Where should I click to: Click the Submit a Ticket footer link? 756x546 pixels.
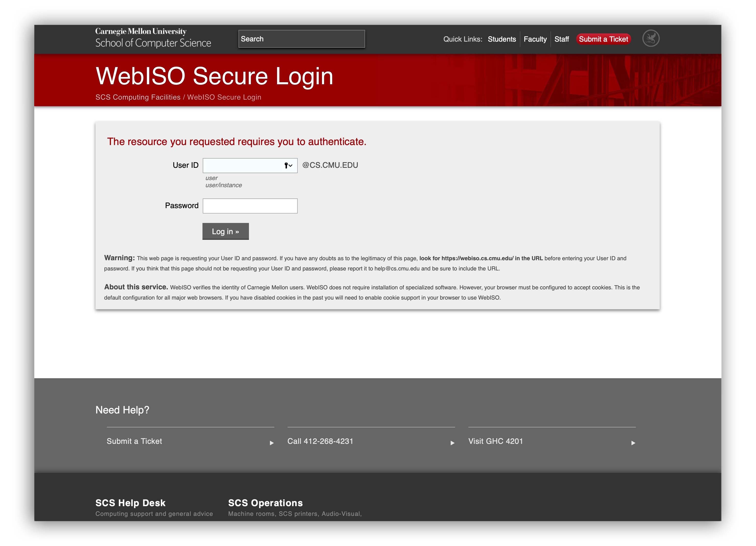point(134,441)
